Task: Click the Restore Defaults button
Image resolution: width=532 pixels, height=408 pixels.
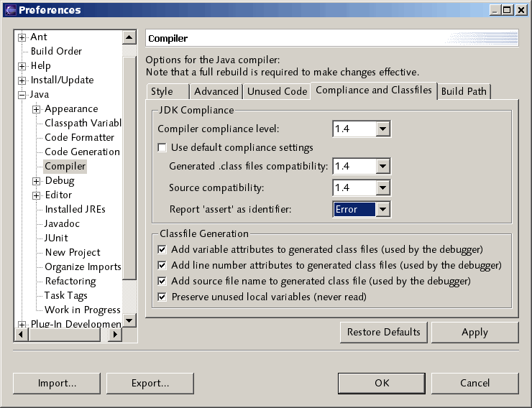Action: pyautogui.click(x=383, y=333)
